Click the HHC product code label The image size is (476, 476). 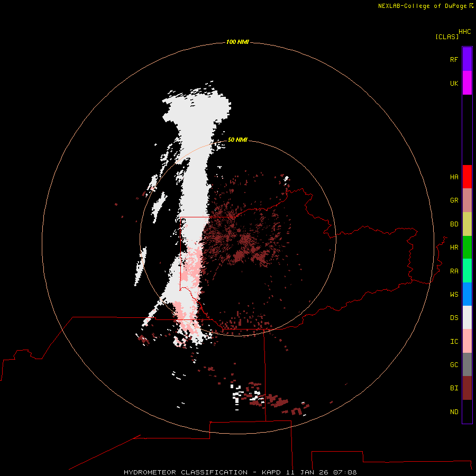(464, 32)
